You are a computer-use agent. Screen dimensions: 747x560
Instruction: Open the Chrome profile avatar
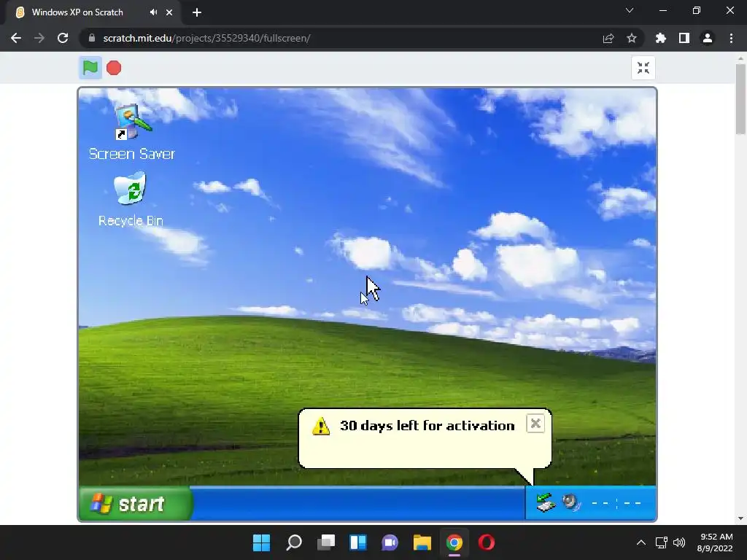(708, 38)
